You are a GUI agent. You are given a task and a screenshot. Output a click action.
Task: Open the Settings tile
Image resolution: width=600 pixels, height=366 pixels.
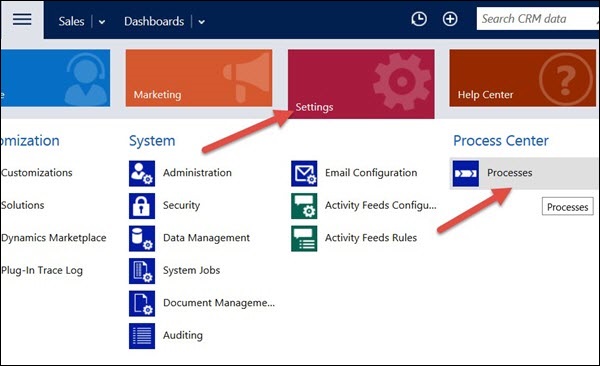point(361,84)
